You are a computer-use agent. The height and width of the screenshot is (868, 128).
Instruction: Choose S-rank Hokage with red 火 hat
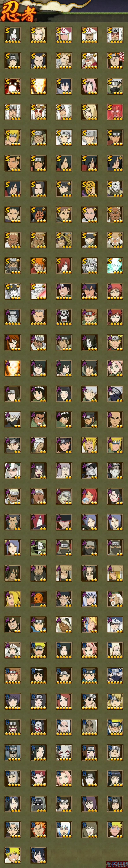pos(64,35)
